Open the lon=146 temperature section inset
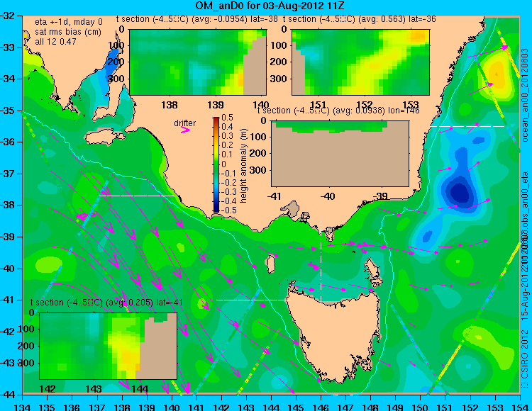Image resolution: width=532 pixels, height=411 pixels. (340, 154)
